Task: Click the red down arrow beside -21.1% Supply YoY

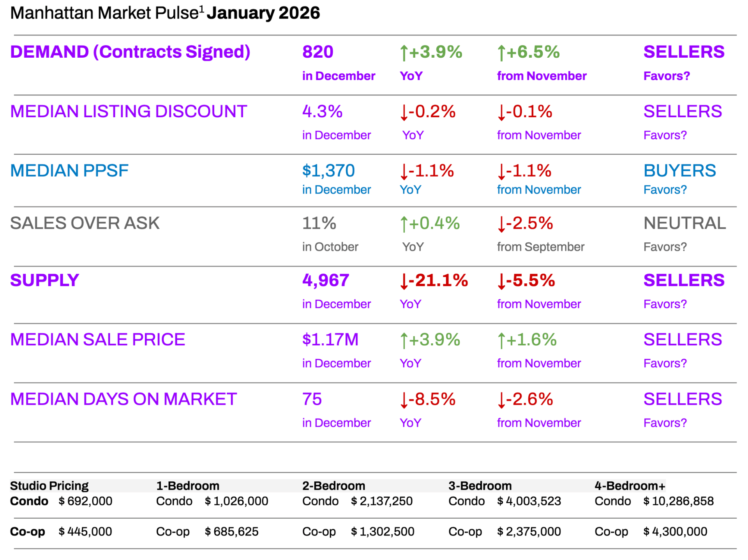Action: [404, 281]
